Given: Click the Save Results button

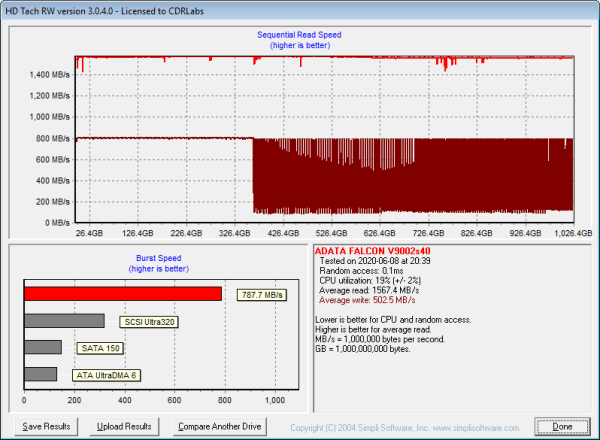Looking at the screenshot, I should [46, 426].
